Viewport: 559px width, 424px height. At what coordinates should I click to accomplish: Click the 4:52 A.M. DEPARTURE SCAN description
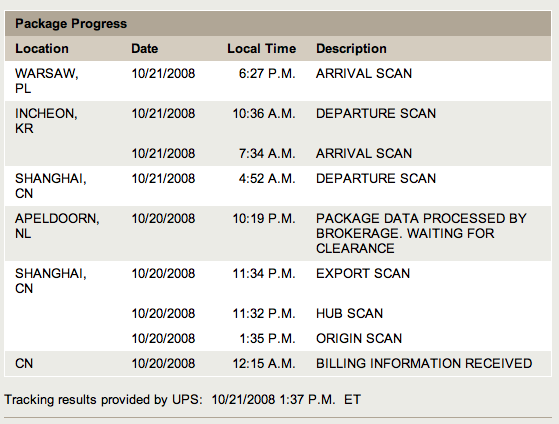point(376,178)
